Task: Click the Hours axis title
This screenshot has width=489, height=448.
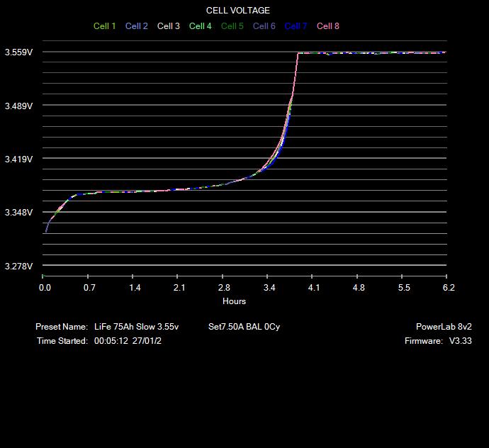Action: coord(235,301)
